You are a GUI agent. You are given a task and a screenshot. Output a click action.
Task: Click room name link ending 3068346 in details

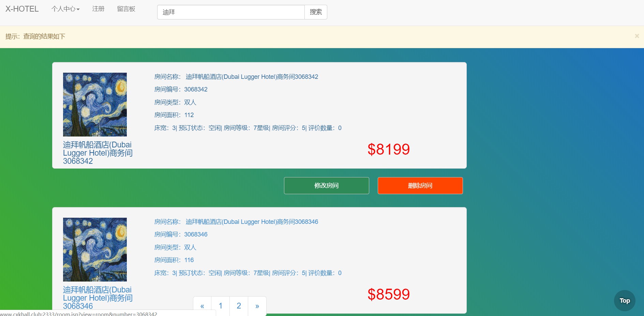coord(252,222)
